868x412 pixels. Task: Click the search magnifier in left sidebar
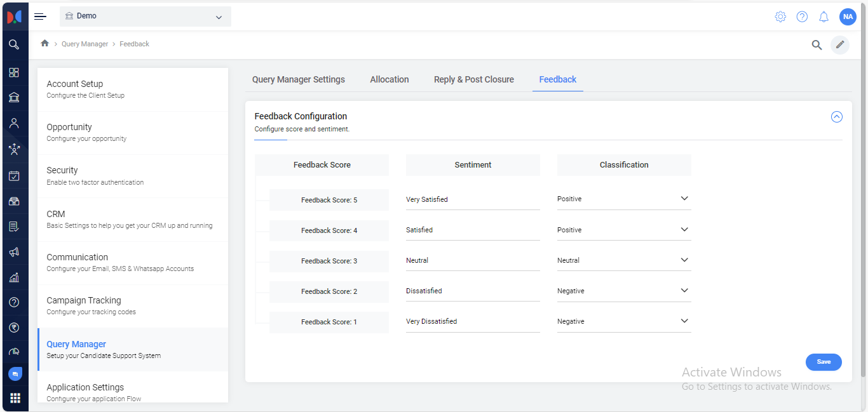[14, 44]
